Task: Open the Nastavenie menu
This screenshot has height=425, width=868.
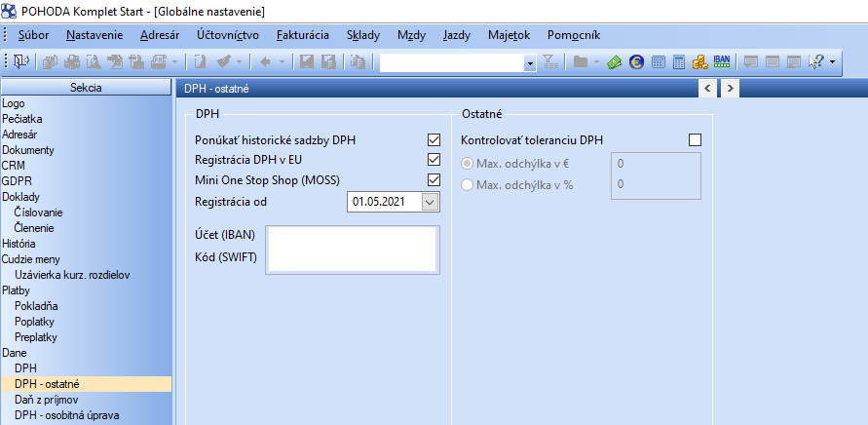Action: [94, 35]
